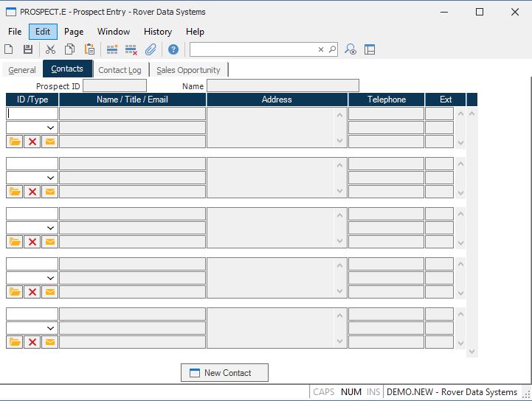
Task: Switch to the Sales Opportunity tab
Action: tap(188, 70)
